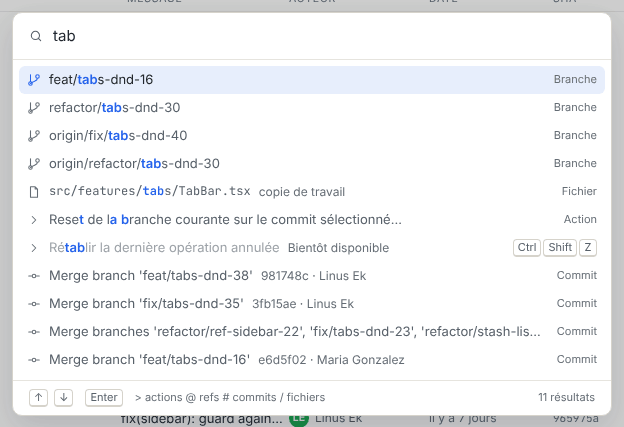Click 'Branche' label on feat/tabs-dnd-16 row
Screen dimensions: 624x427
point(575,79)
